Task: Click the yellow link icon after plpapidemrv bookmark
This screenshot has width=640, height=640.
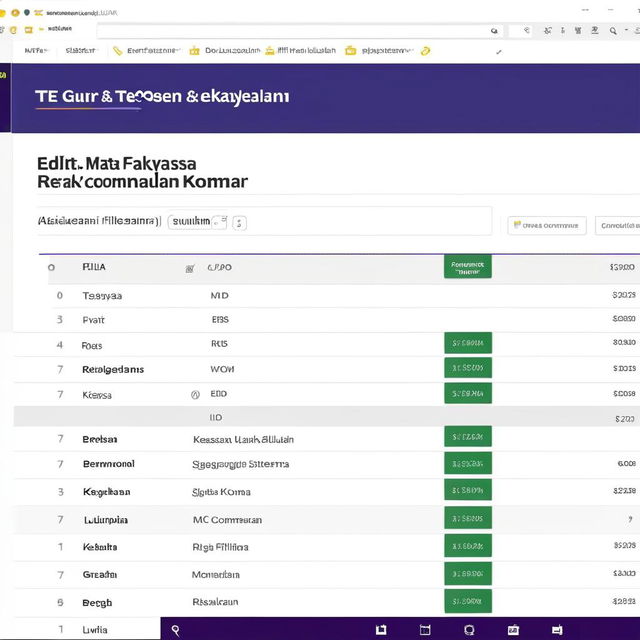Action: coord(425,51)
